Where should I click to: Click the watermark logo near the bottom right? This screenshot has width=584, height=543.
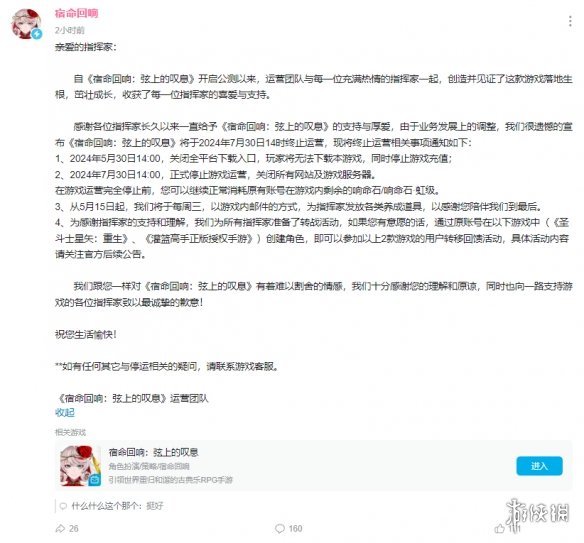click(x=537, y=514)
